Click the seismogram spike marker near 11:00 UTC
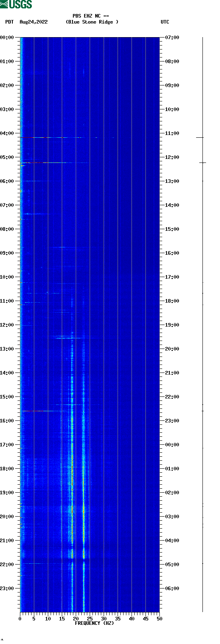The width and height of the screenshot is (220, 644). click(x=200, y=137)
